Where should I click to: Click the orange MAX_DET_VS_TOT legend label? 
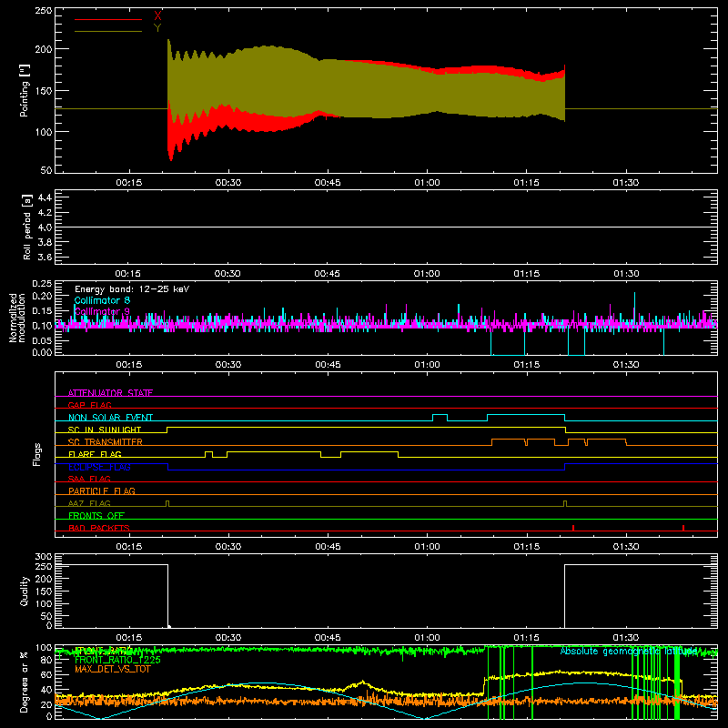(x=113, y=669)
